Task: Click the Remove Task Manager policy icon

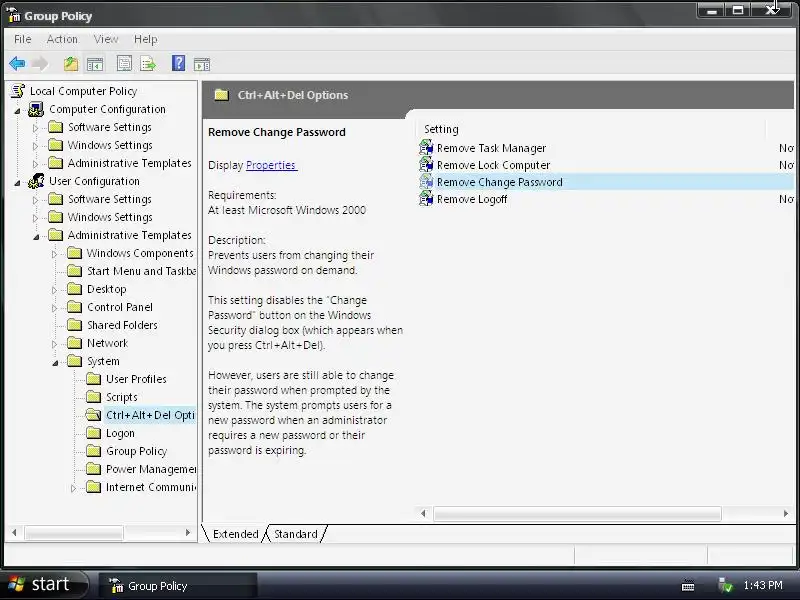Action: pos(426,148)
